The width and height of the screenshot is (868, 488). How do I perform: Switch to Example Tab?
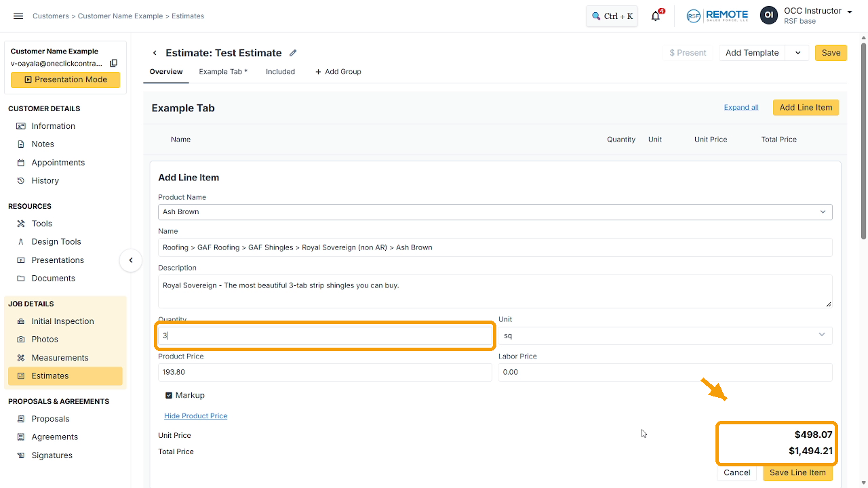(223, 72)
